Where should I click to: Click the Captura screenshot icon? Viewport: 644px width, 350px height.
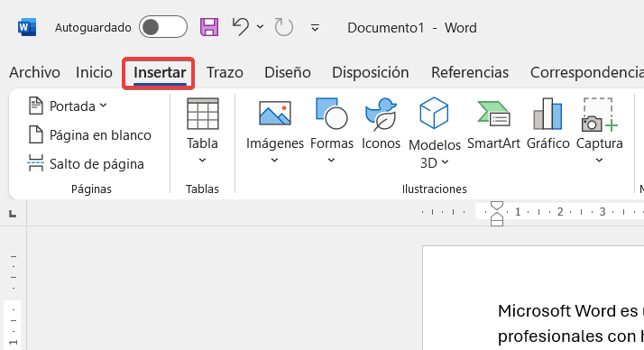click(599, 115)
